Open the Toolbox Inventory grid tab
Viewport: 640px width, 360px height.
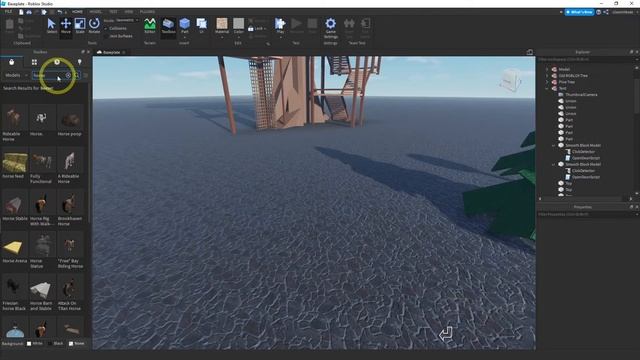tap(34, 62)
